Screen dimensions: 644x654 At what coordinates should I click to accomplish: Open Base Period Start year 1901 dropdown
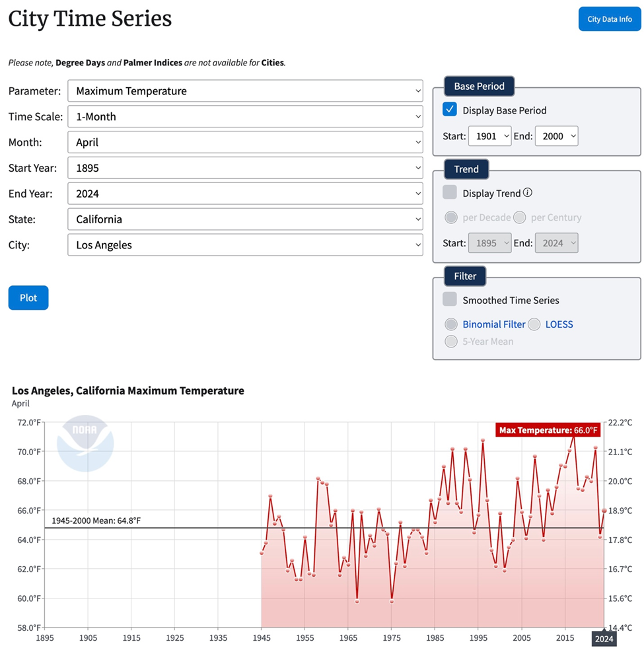pyautogui.click(x=489, y=136)
